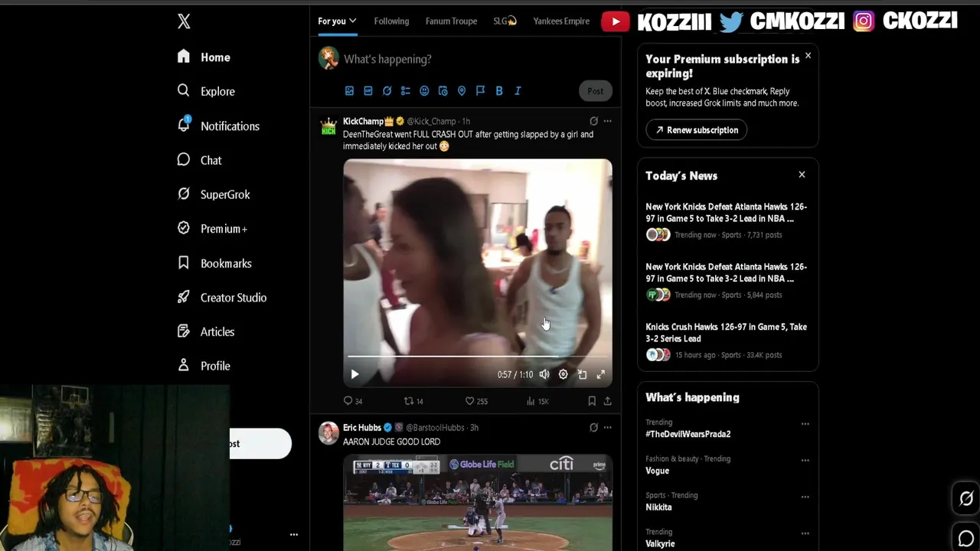Screen dimensions: 980x551
Task: Switch to Following tab
Action: click(391, 21)
